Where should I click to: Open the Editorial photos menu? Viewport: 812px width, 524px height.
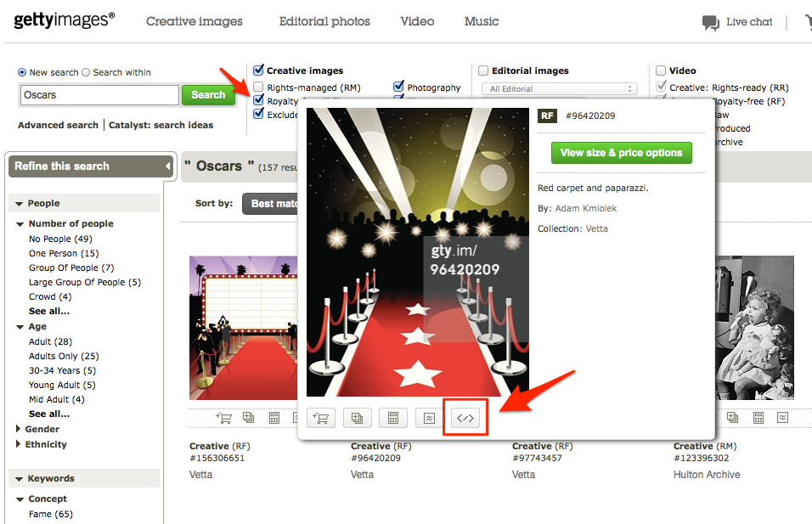(x=324, y=21)
